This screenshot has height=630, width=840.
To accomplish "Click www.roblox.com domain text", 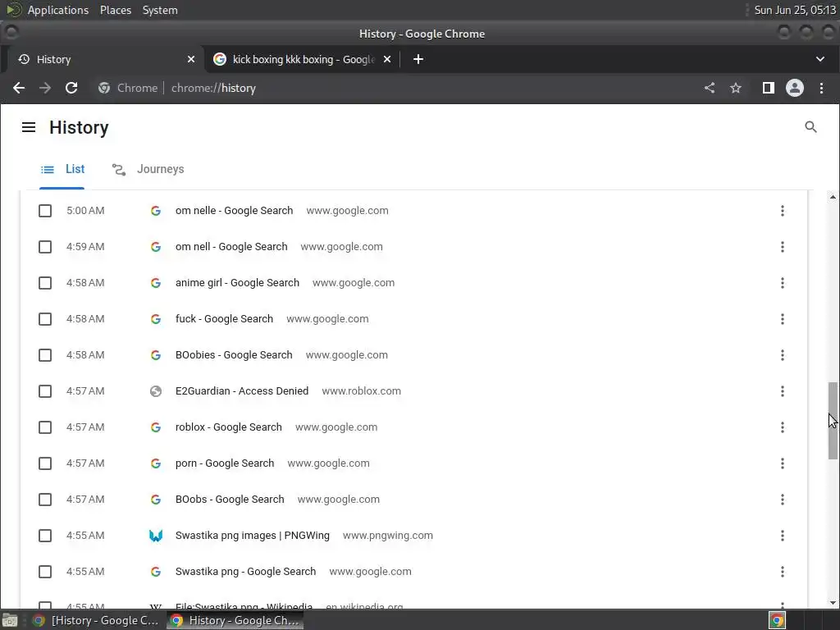I will click(x=361, y=391).
